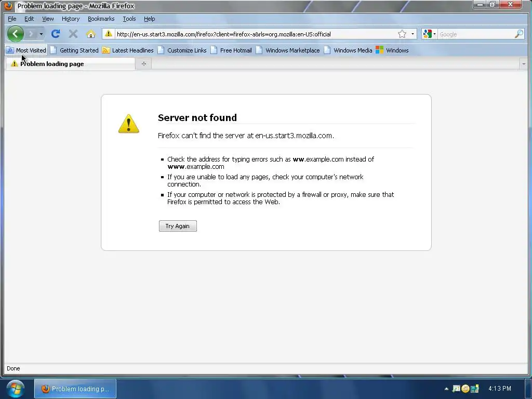Open the Free Hotmail bookmark
The height and width of the screenshot is (399, 532).
coord(231,50)
